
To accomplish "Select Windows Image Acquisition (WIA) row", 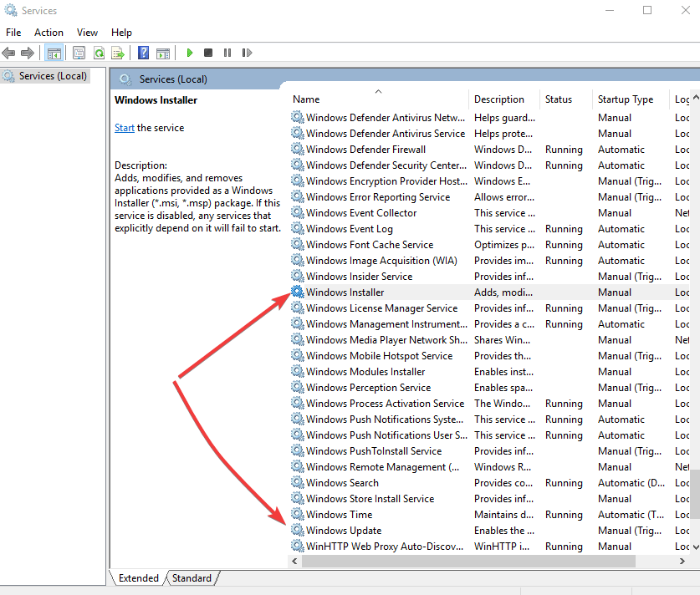I will 490,261.
